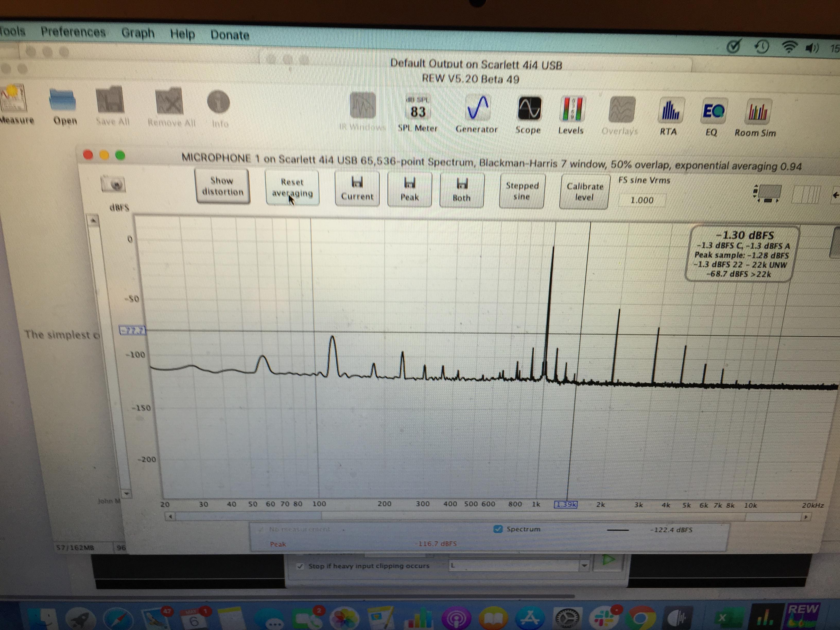Image resolution: width=840 pixels, height=630 pixels.
Task: Open the Room Sim tool
Action: 756,118
